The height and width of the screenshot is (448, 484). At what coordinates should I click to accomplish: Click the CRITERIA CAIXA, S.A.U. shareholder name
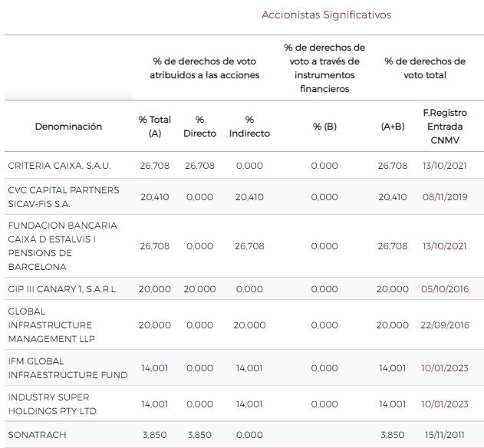point(58,165)
